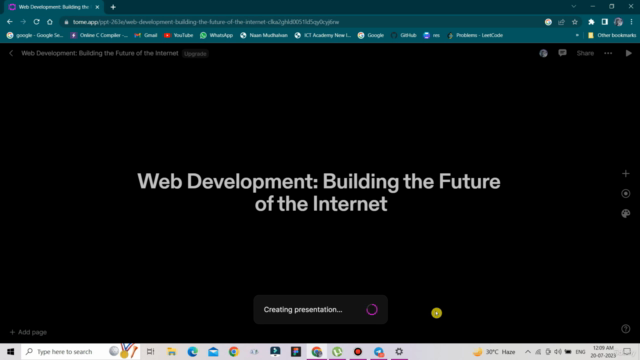The image size is (640, 360).
Task: Open Task View on the taskbar
Action: 151,351
